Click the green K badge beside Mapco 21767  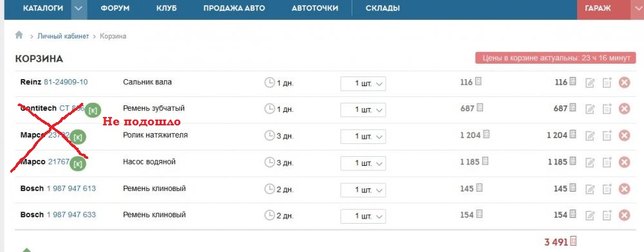[78, 164]
